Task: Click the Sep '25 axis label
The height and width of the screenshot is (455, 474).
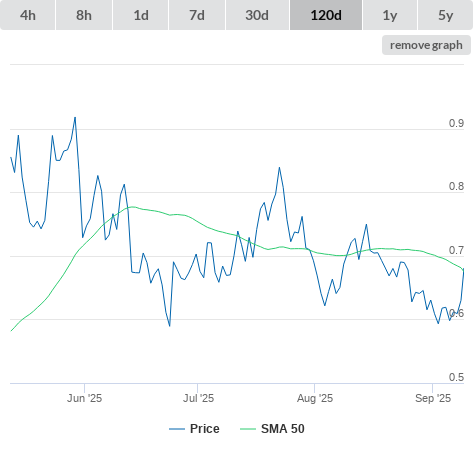Action: tap(433, 398)
